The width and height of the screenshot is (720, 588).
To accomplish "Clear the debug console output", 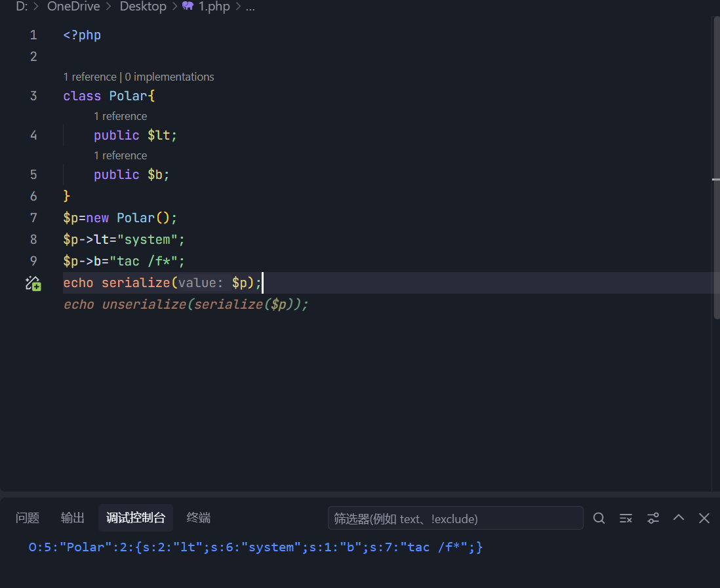I will pos(626,519).
